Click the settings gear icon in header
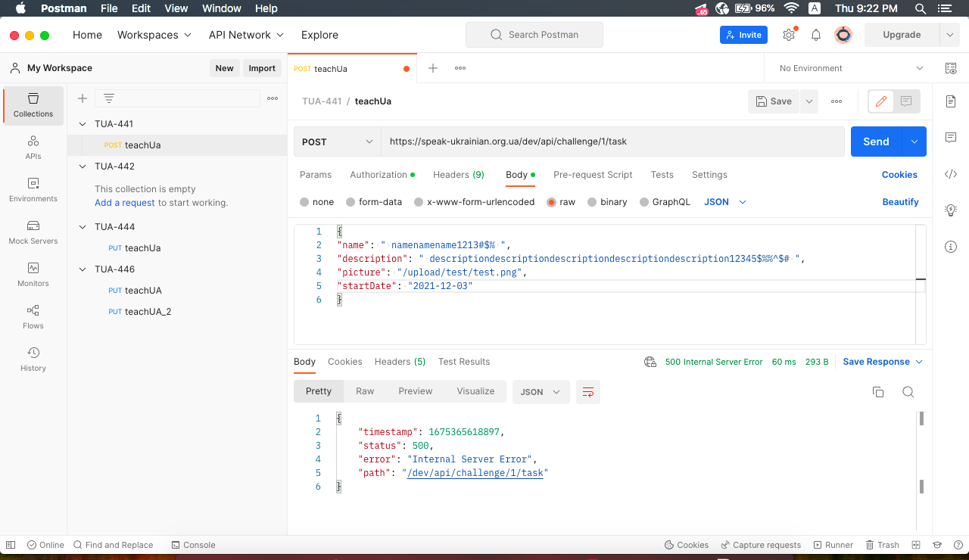 (x=789, y=35)
